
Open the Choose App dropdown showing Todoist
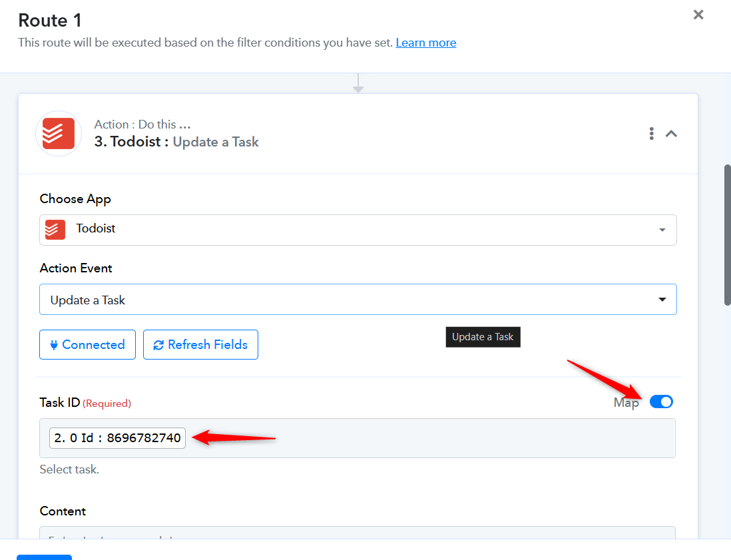(x=358, y=230)
